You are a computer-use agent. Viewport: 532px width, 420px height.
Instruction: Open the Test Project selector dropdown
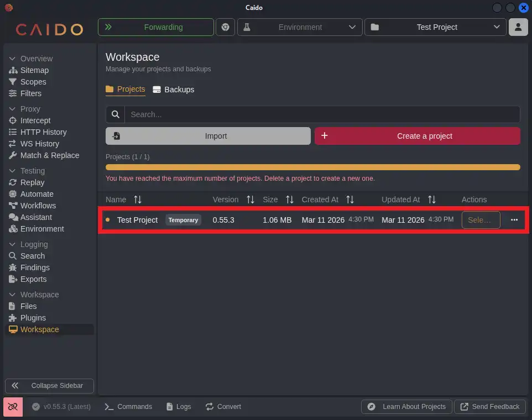coord(435,27)
